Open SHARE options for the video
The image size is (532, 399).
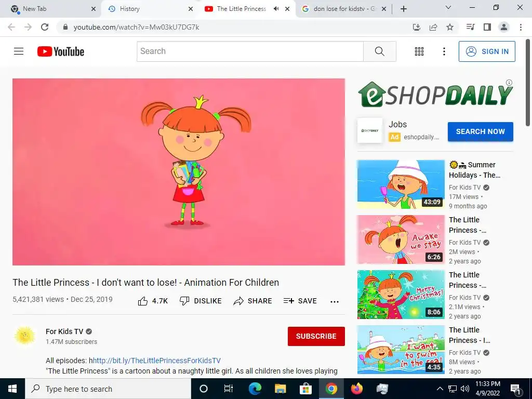point(253,301)
